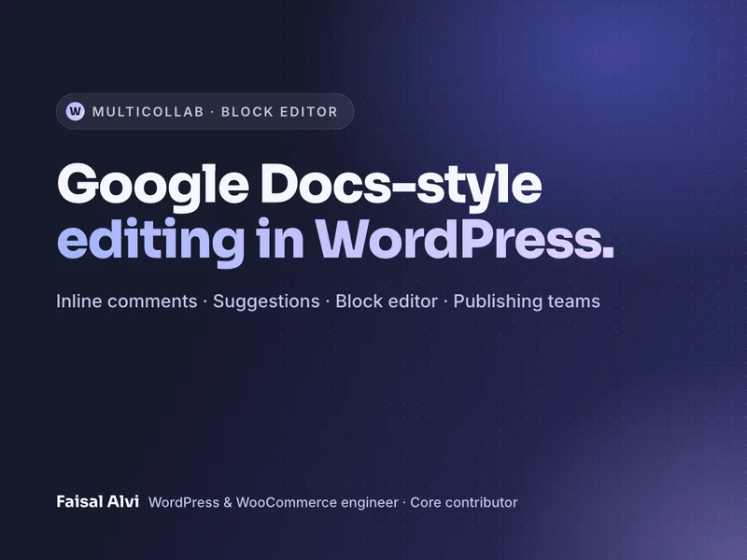Click the "Inline comments" text
This screenshot has width=747, height=560.
coord(127,301)
